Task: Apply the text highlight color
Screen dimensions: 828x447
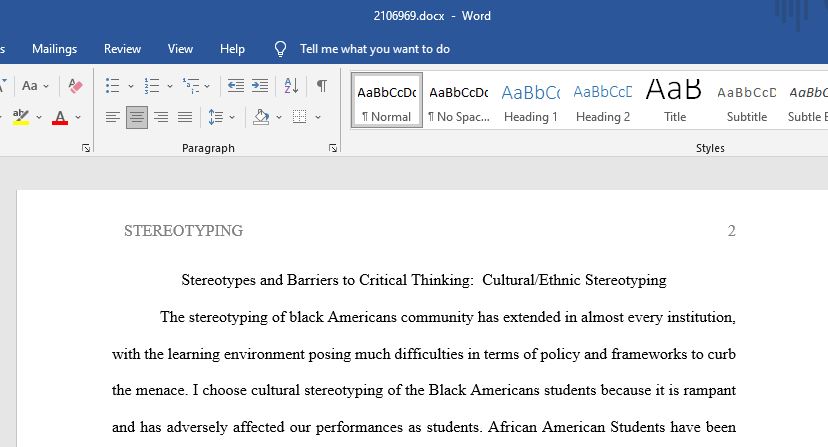Action: pos(21,117)
